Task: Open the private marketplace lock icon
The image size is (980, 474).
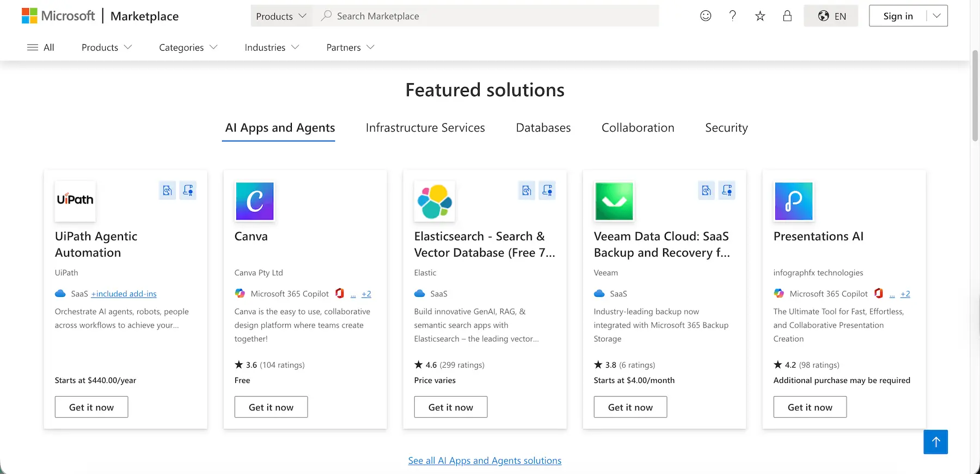Action: click(x=787, y=16)
